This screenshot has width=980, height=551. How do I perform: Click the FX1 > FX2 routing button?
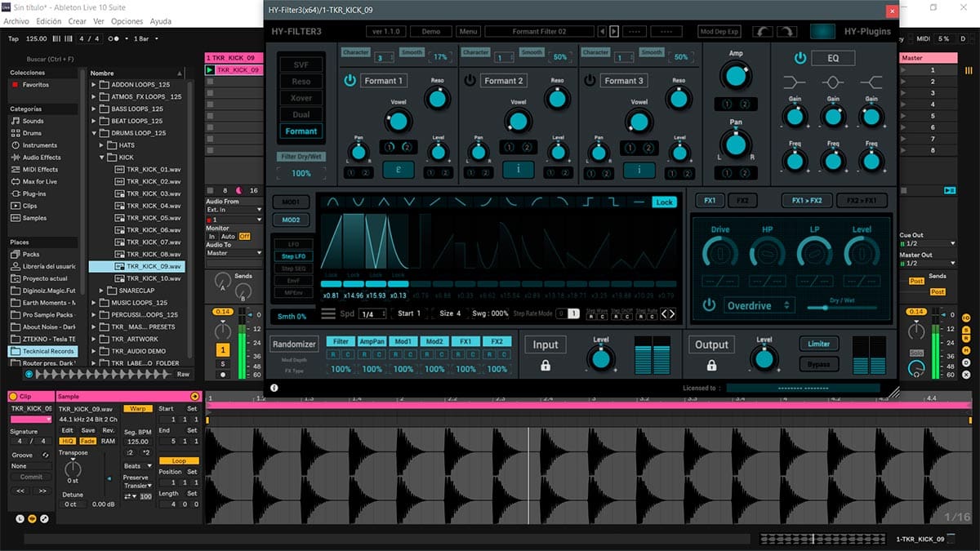(807, 201)
